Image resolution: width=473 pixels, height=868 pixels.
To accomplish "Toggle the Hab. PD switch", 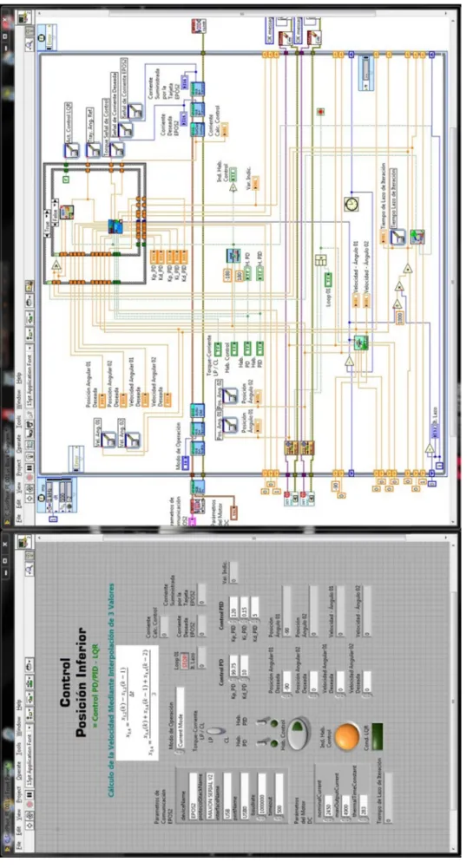I will (264, 741).
